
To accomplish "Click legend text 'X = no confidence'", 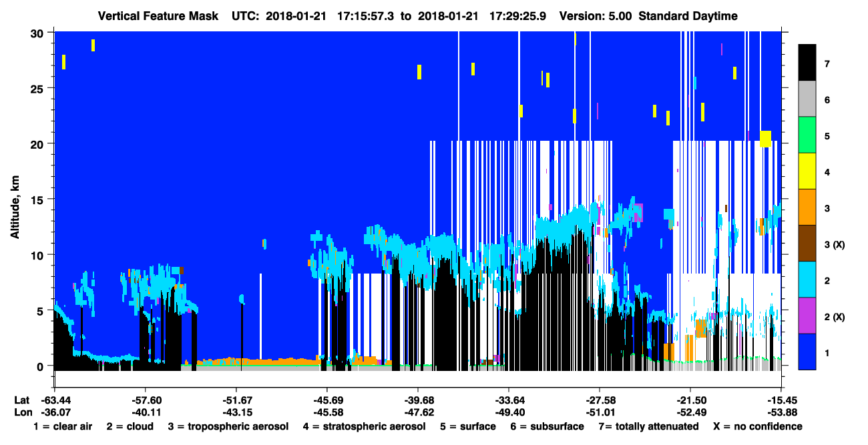I will (758, 426).
